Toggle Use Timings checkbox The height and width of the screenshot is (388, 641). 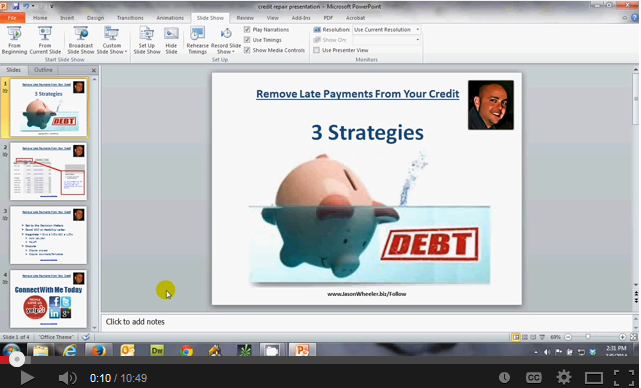tap(247, 40)
